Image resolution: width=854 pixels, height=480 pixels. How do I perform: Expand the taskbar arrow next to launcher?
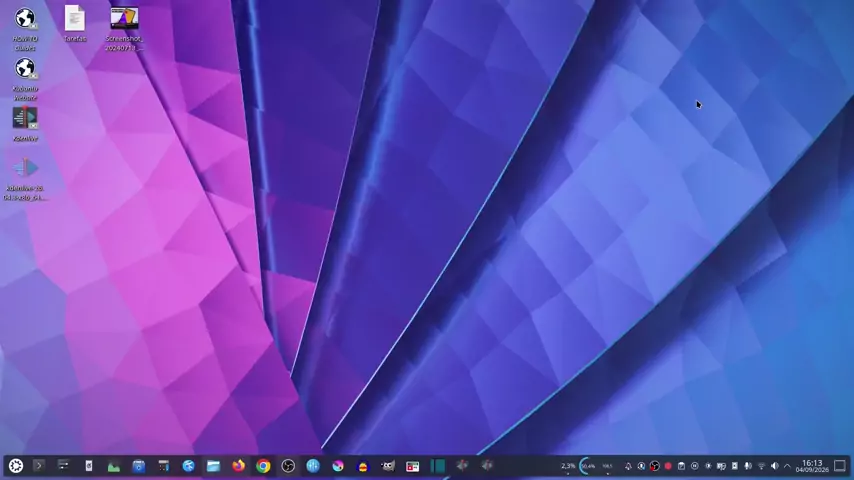(39, 466)
